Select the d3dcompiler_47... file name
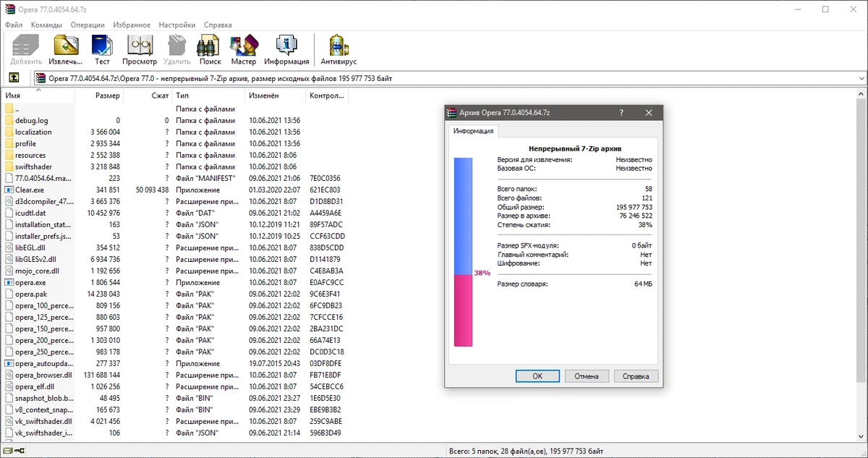Viewport: 868px width, 458px height. [44, 201]
